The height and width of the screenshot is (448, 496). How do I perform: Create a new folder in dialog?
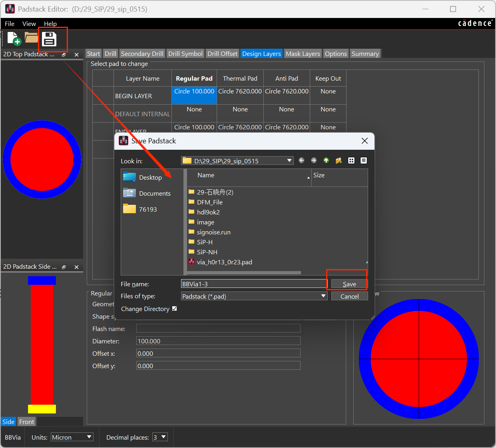tap(339, 161)
